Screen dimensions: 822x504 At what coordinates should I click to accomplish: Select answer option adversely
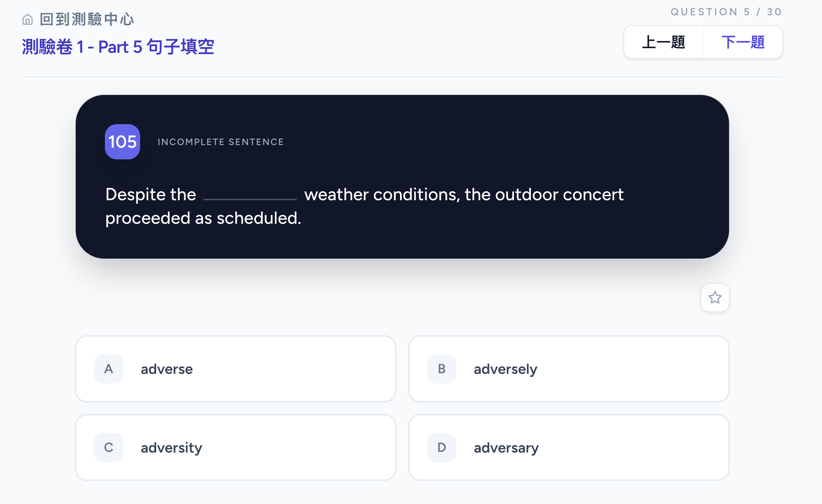point(569,369)
